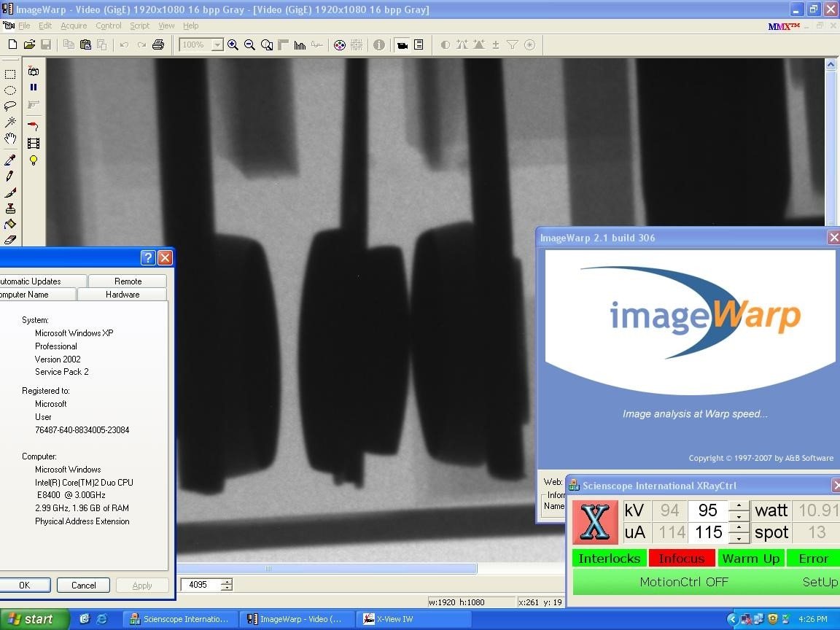Screen dimensions: 840x630
Task: Click the Cancel button in System Properties
Action: [x=84, y=585]
